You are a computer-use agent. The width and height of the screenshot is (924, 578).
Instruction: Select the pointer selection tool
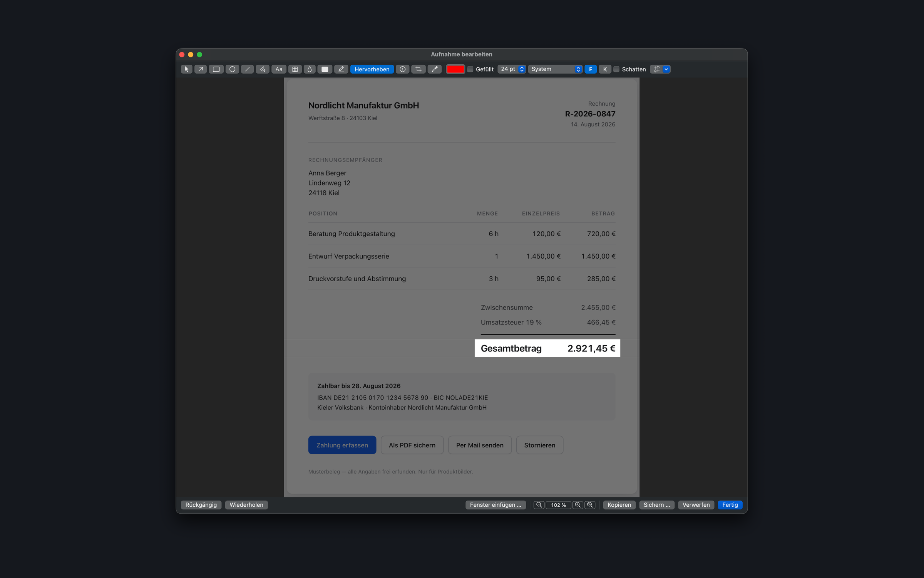pos(187,69)
